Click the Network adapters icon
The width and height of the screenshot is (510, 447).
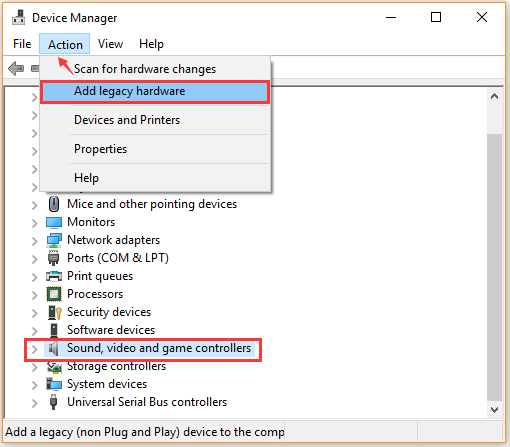point(54,240)
